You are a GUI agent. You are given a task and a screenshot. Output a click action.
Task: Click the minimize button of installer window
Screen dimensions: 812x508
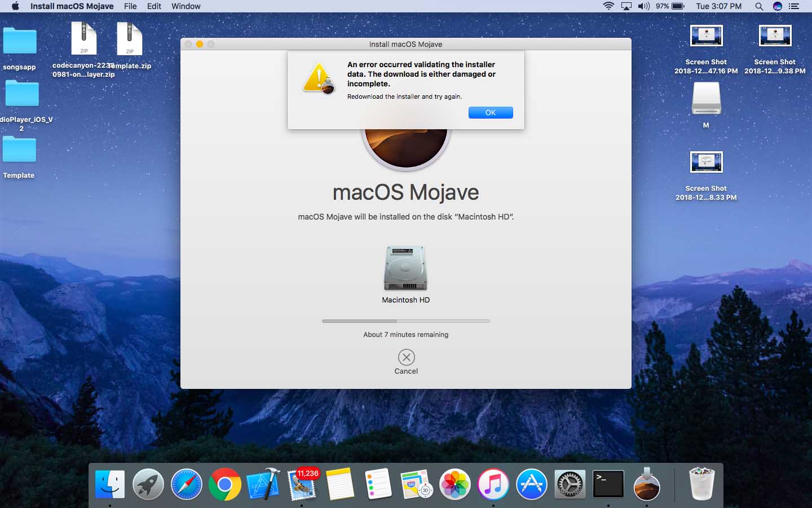click(200, 44)
